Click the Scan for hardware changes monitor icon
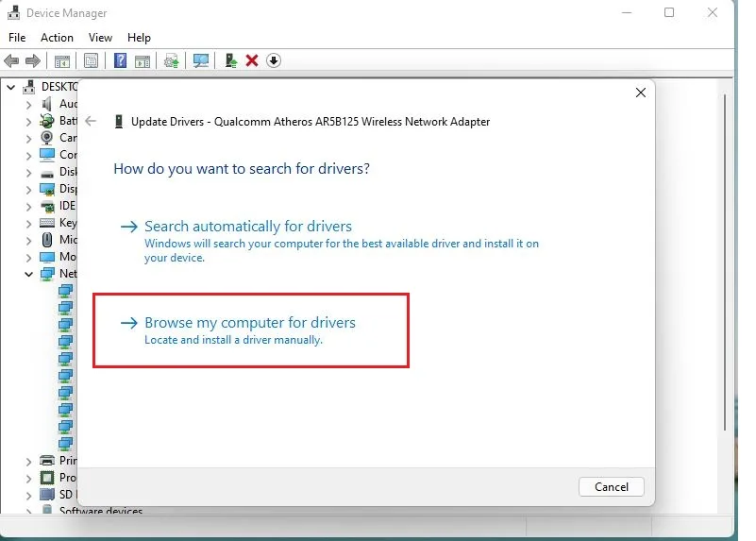Viewport: 756px width, 541px height. point(201,60)
